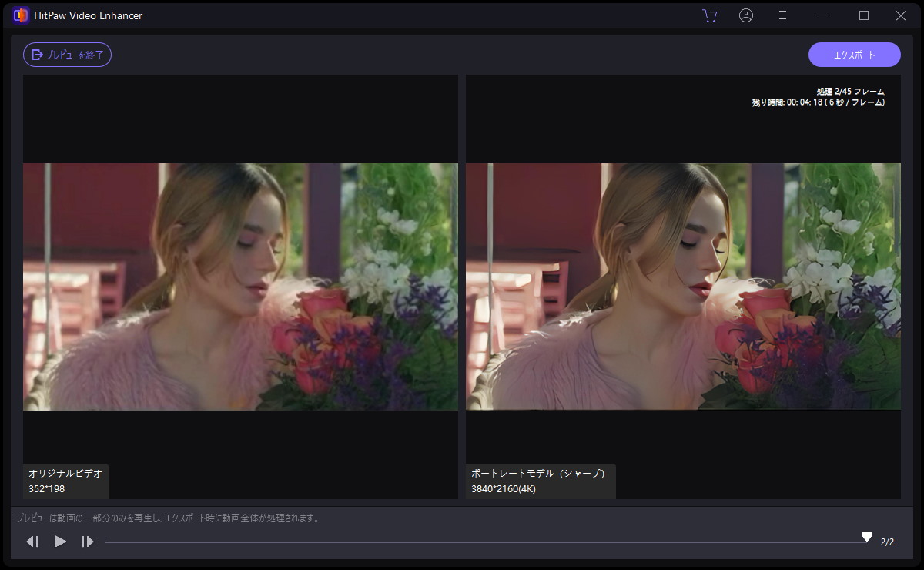Click the 3840*2160(4K) resolution text
The width and height of the screenshot is (924, 570).
[x=504, y=488]
